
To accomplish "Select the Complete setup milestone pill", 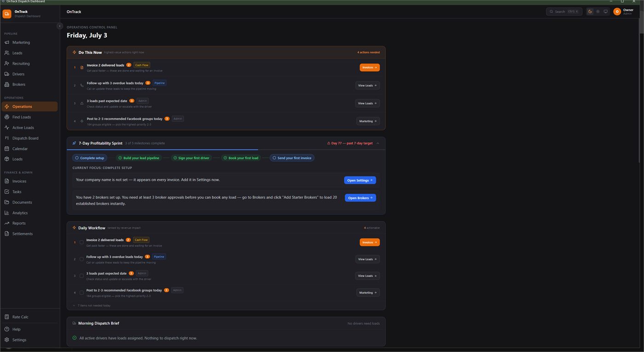I will (90, 158).
